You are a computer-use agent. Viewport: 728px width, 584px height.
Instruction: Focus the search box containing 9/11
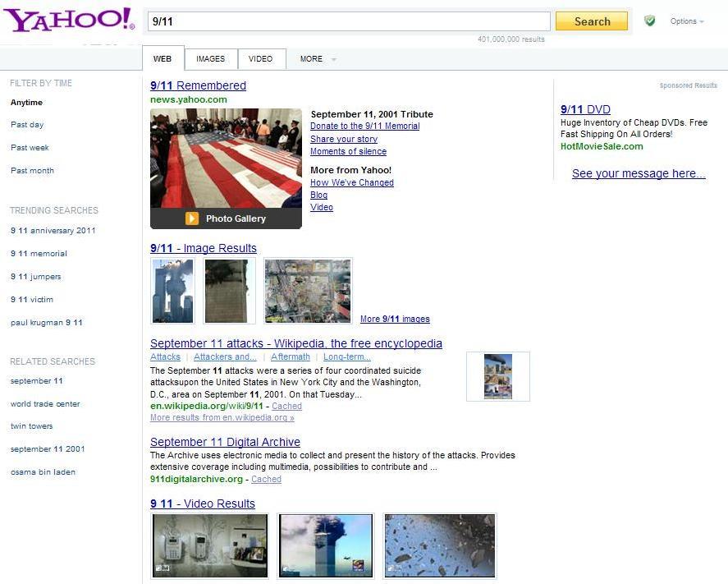click(x=349, y=21)
